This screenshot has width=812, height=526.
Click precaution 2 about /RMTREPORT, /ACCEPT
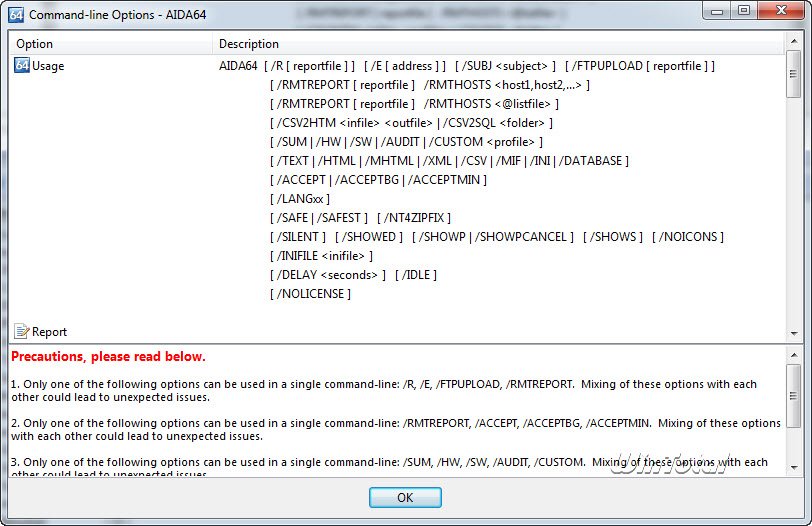396,430
